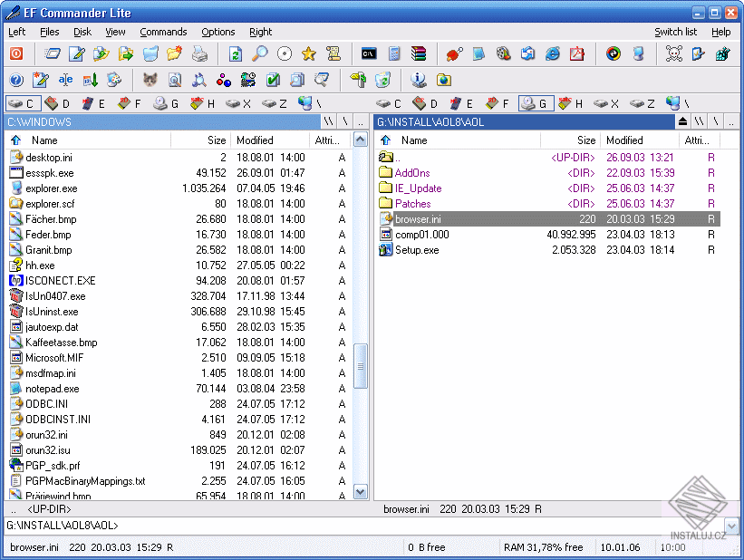Click the edit file pencil-on-page icon
Screen dimensions: 744x560
click(76, 53)
